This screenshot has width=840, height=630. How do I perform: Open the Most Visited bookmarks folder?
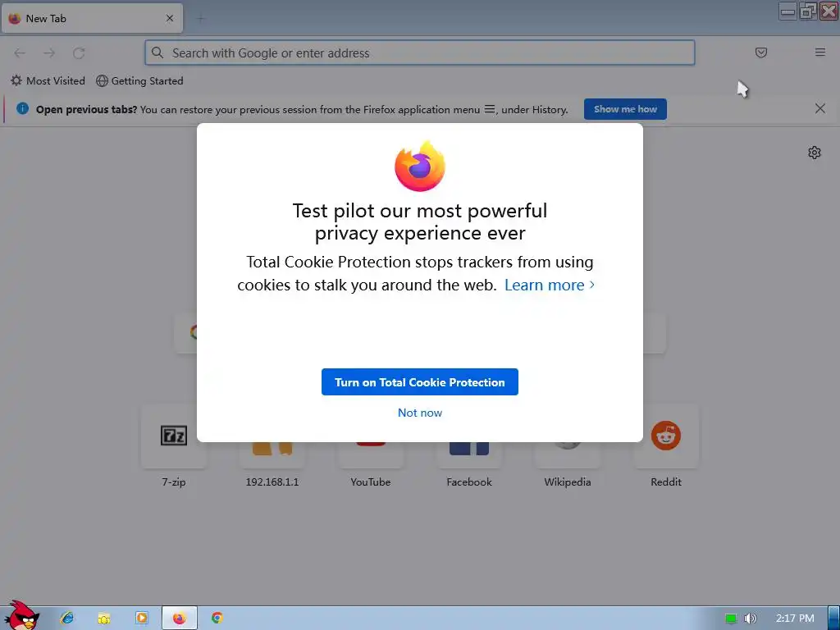(48, 81)
